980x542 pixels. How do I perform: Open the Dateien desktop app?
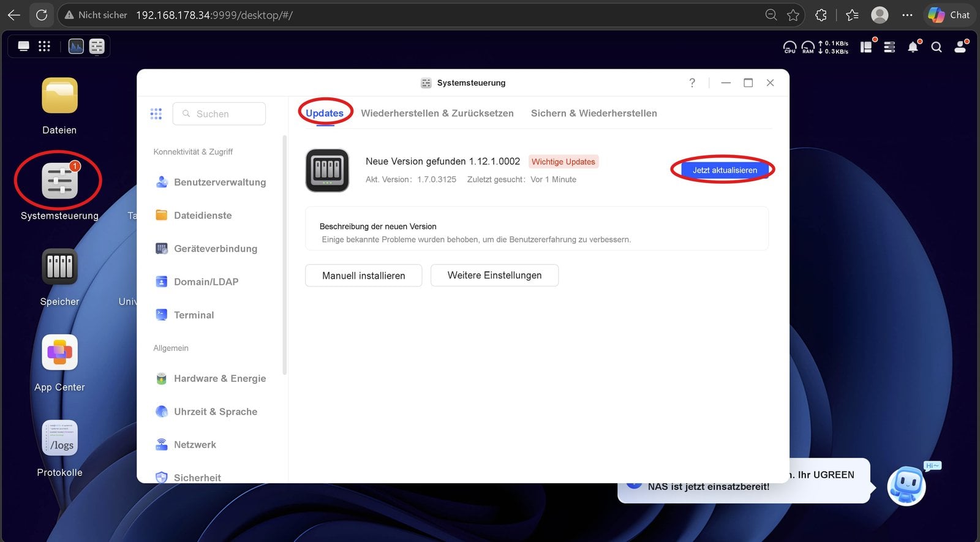point(59,96)
